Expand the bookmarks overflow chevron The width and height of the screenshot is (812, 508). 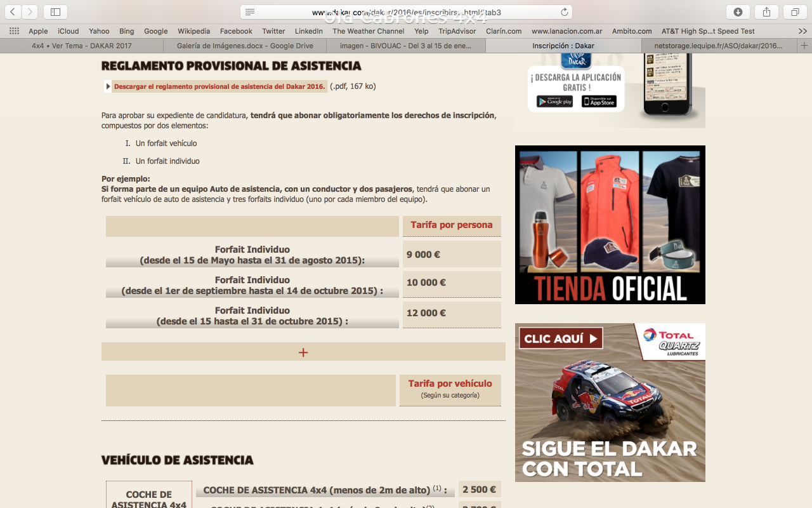[x=802, y=31]
